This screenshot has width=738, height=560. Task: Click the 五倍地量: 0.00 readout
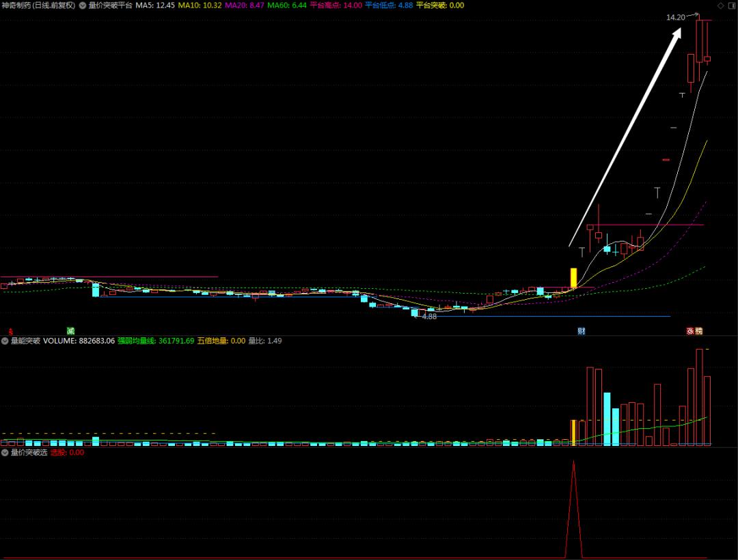[x=221, y=341]
